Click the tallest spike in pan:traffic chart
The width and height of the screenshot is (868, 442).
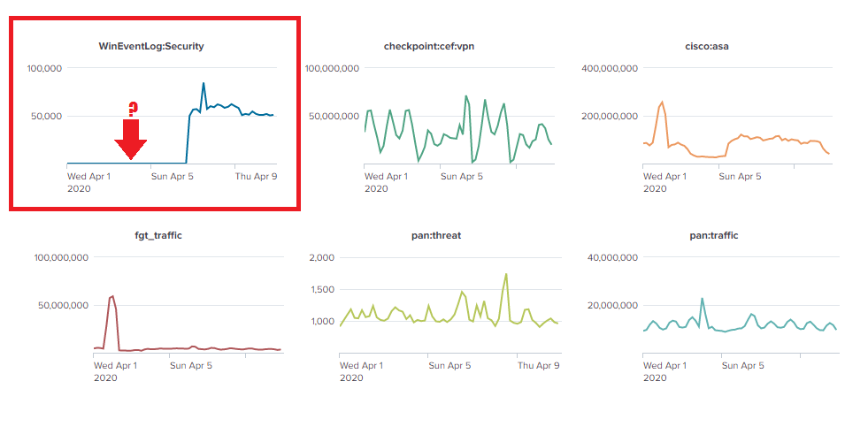702,299
